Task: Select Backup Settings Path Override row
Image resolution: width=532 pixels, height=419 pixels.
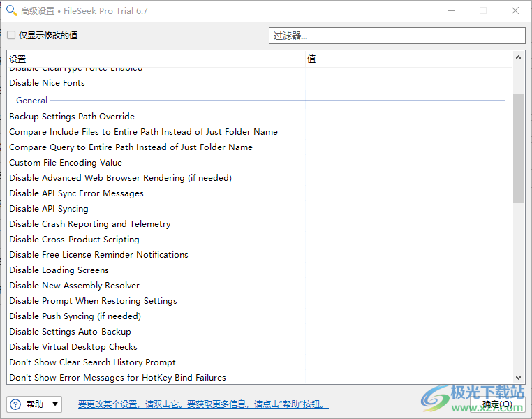Action: 260,117
